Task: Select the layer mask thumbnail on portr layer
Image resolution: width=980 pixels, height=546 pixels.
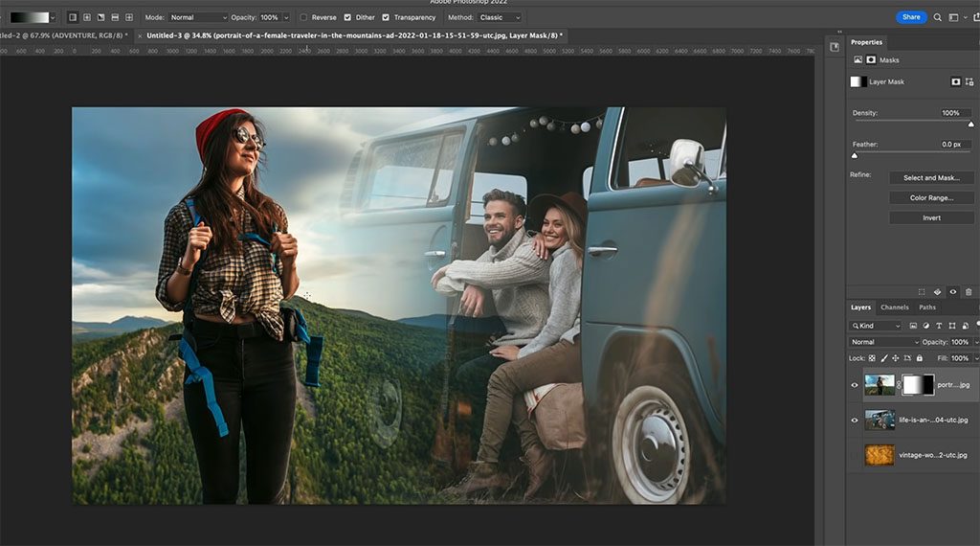Action: [919, 385]
